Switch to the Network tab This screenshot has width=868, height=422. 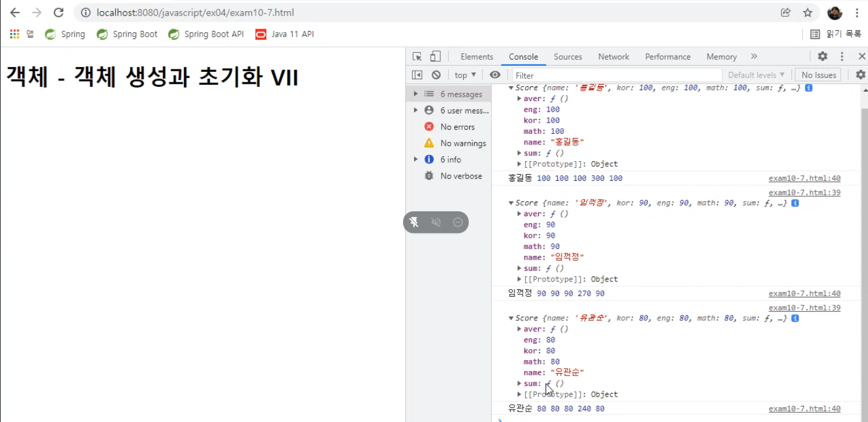(x=614, y=56)
